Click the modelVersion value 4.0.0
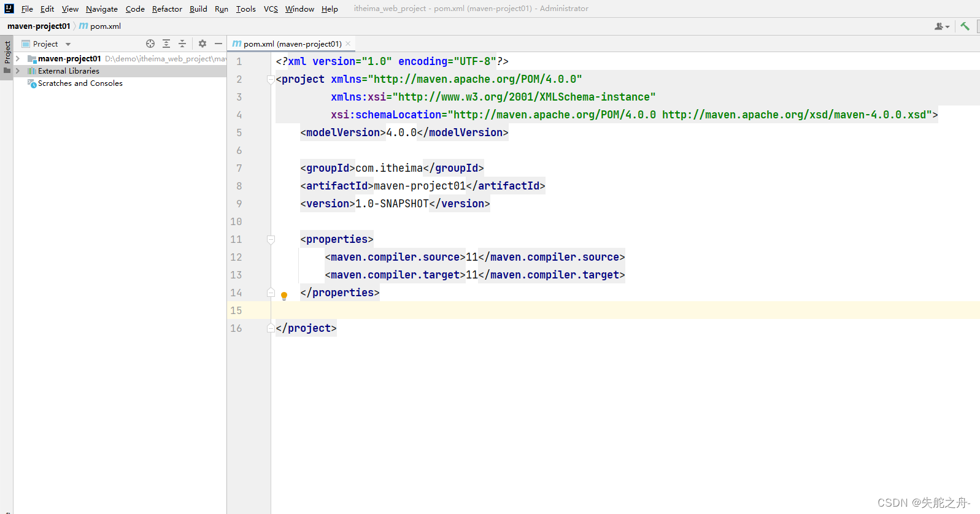The image size is (980, 514). tap(401, 132)
